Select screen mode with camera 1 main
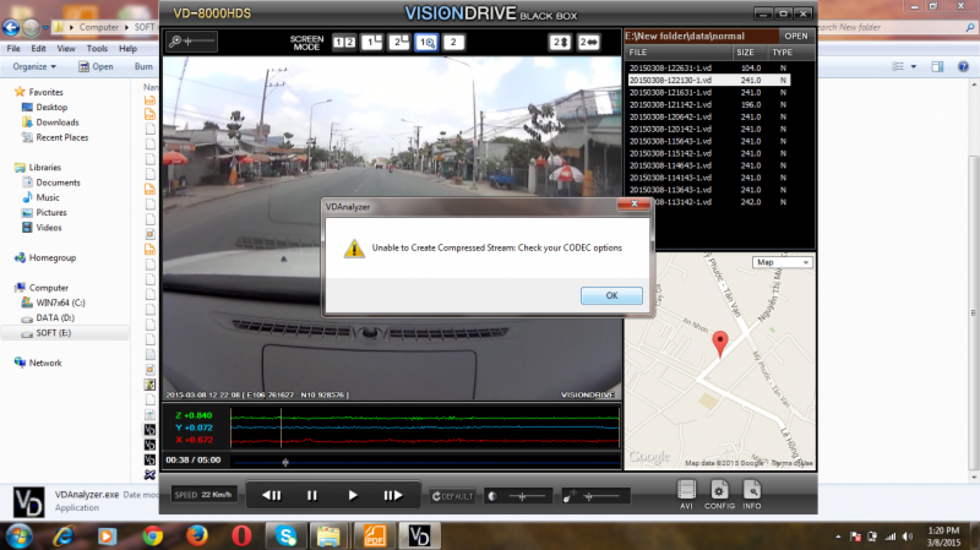Screen dimensions: 980x550 (372, 42)
